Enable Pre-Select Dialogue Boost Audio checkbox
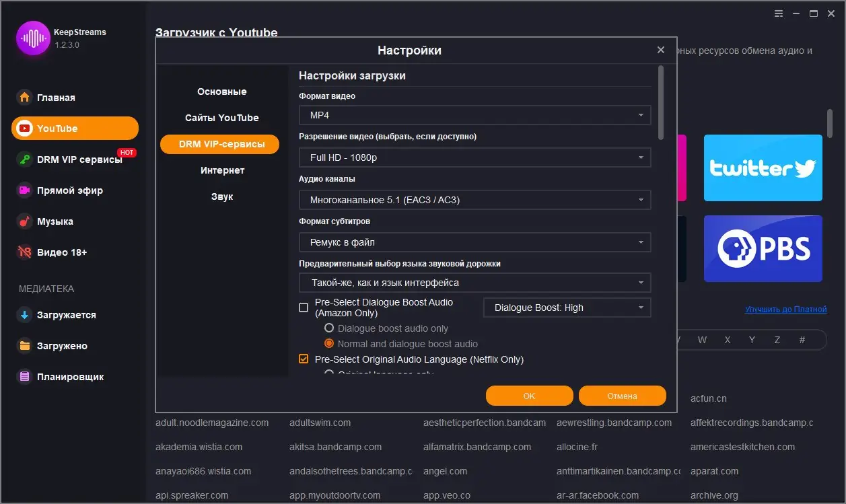Screen dimensions: 846x504 coord(304,308)
